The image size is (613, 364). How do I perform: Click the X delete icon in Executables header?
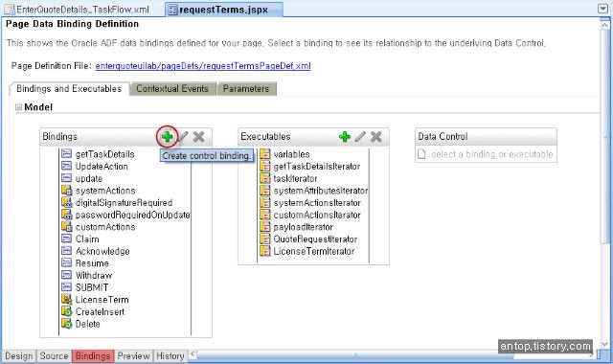pyautogui.click(x=376, y=136)
